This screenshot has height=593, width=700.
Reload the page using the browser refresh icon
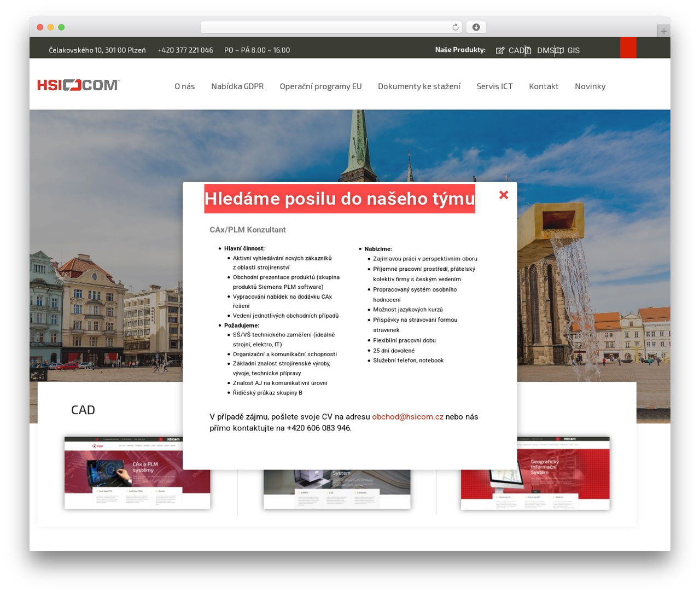pos(456,27)
